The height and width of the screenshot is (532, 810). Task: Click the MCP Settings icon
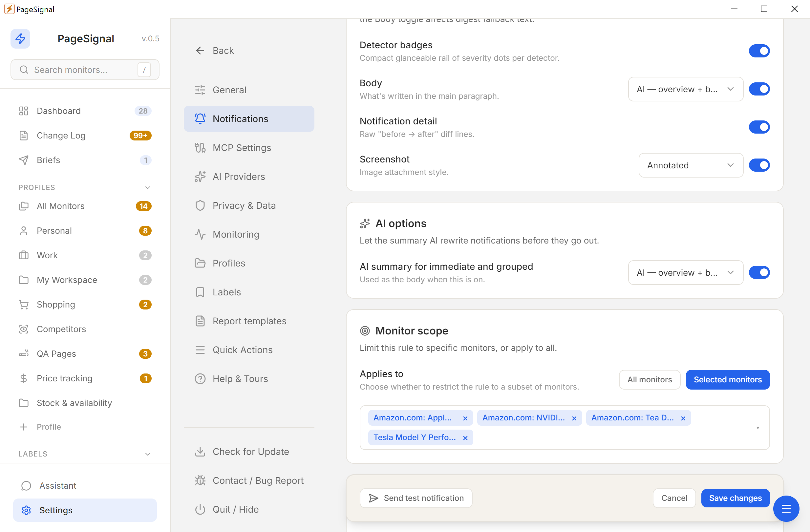200,148
